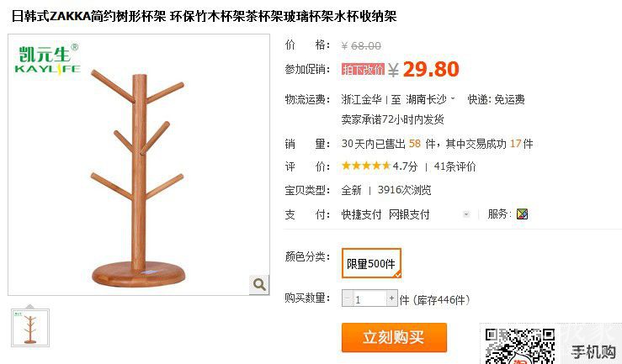Open the 湖南长沙 destination dropdown
Viewport: 622px width, 364px height.
click(x=430, y=99)
